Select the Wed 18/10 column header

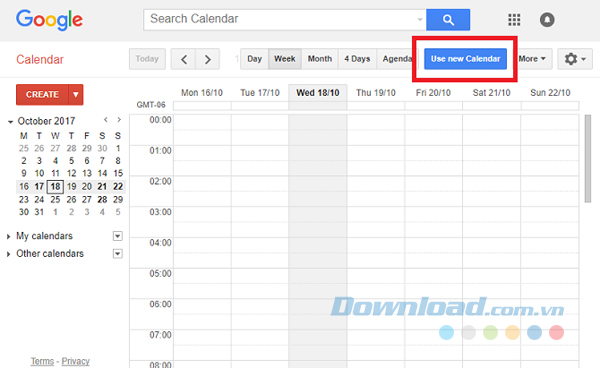click(318, 93)
